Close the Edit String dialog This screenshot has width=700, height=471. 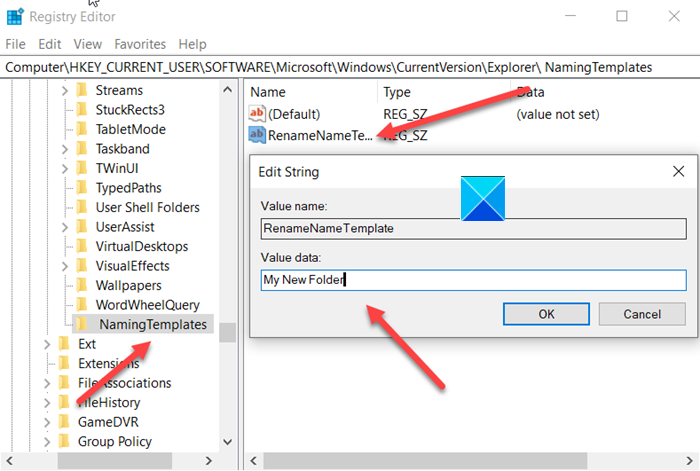(678, 171)
